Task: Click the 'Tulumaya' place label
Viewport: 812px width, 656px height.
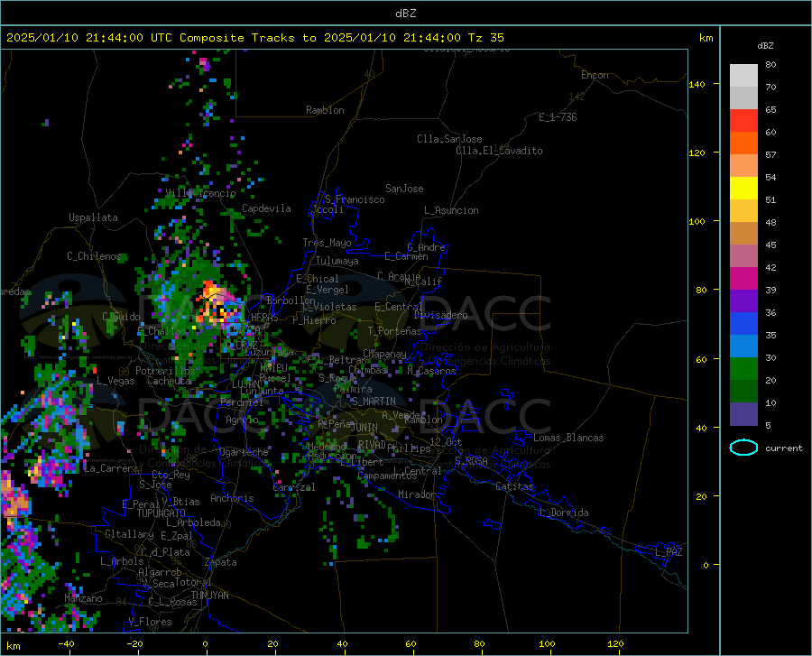Action: pos(337,261)
